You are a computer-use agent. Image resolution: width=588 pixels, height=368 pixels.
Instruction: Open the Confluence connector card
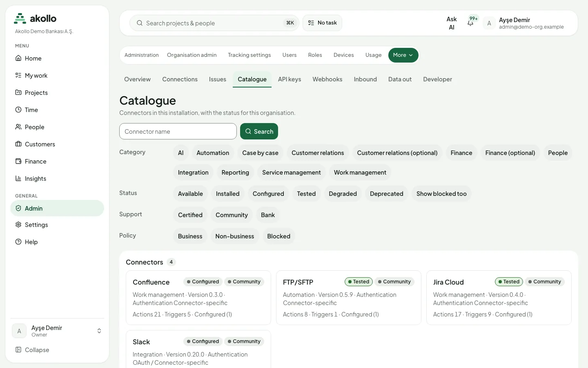[198, 298]
